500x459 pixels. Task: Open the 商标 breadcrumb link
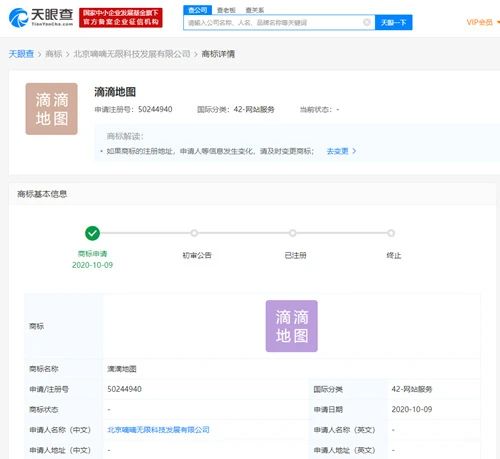54,54
